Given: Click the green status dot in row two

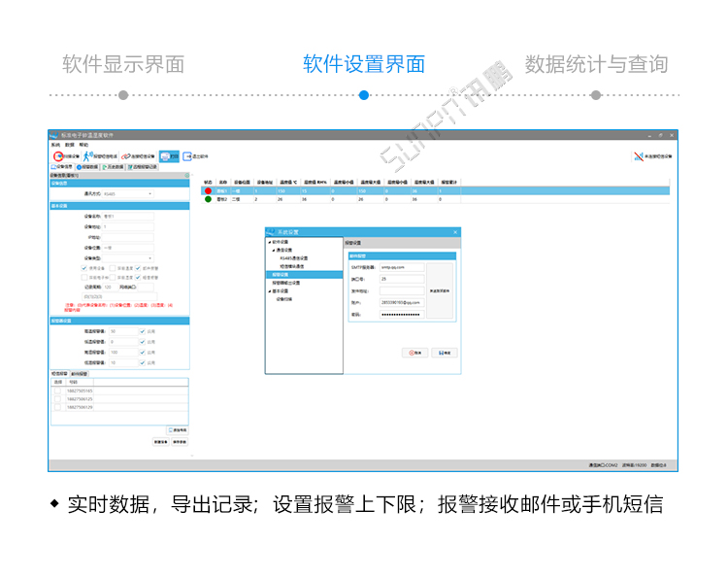Looking at the screenshot, I should coord(208,199).
